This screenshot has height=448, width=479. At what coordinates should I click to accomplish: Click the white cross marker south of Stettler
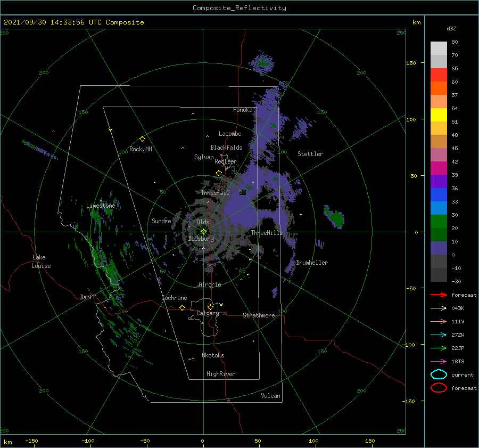point(301,214)
